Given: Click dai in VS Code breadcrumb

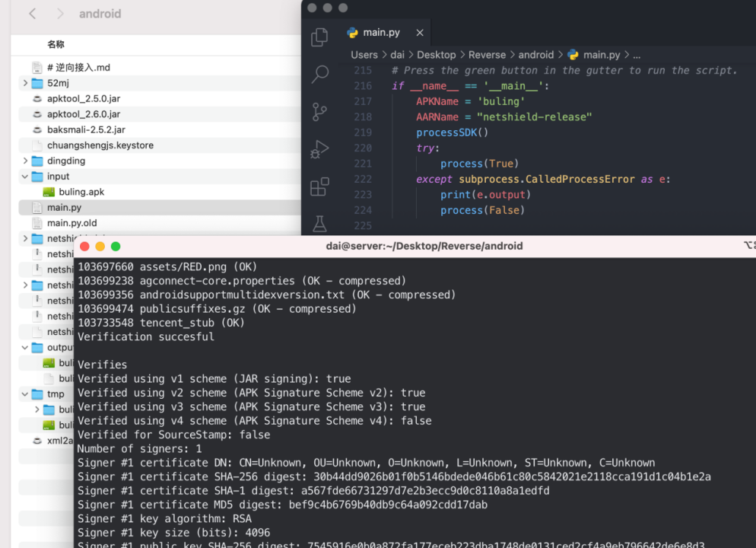Looking at the screenshot, I should [397, 55].
